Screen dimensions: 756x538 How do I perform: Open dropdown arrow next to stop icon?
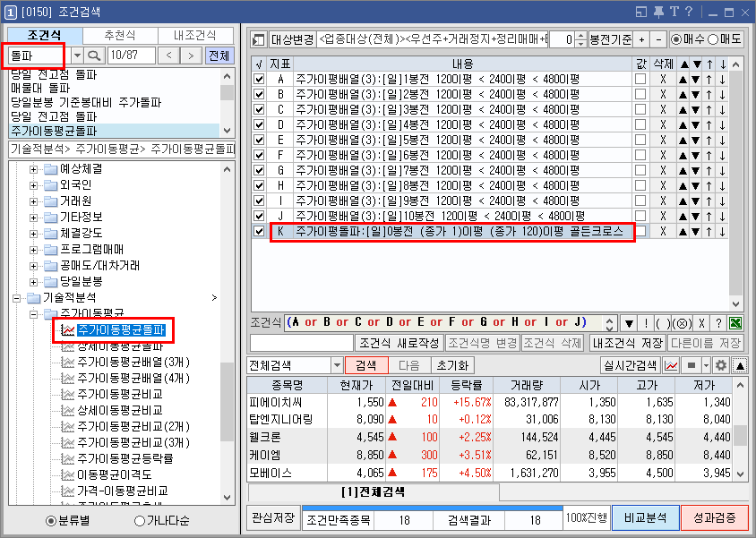[x=706, y=365]
